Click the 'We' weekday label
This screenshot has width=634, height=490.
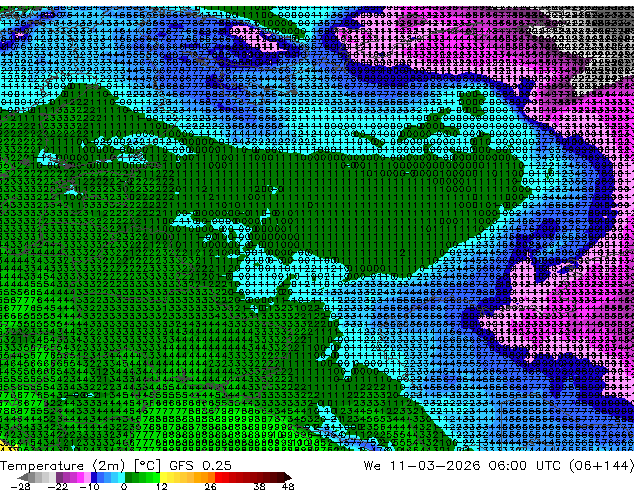pyautogui.click(x=372, y=466)
